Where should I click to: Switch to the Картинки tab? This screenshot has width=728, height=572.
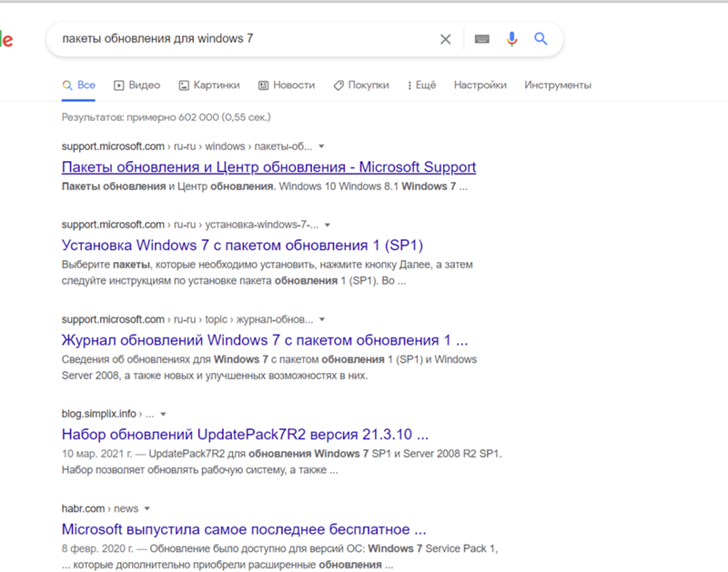pyautogui.click(x=209, y=85)
